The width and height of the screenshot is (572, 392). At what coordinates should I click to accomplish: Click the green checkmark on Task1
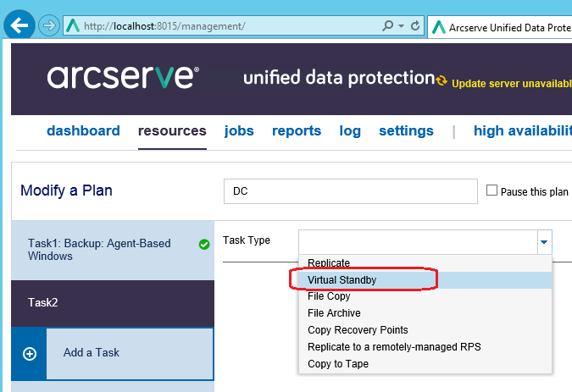click(204, 245)
